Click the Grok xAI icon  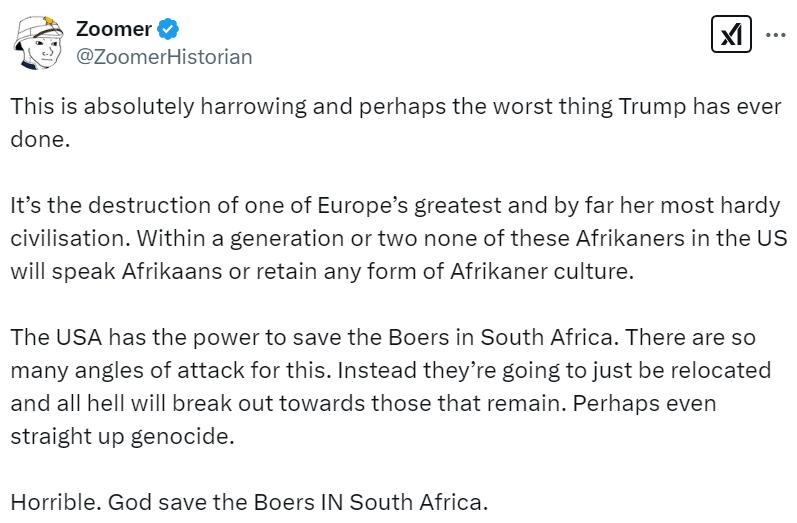click(732, 36)
